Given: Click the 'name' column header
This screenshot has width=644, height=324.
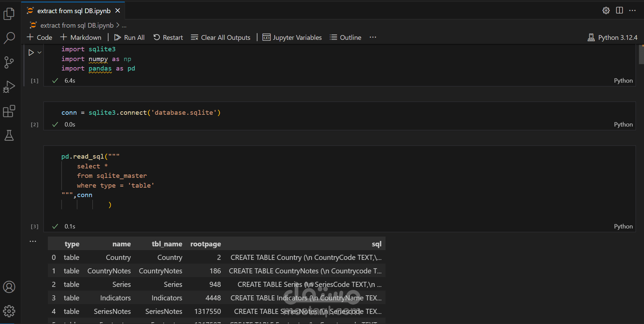Looking at the screenshot, I should (x=121, y=244).
